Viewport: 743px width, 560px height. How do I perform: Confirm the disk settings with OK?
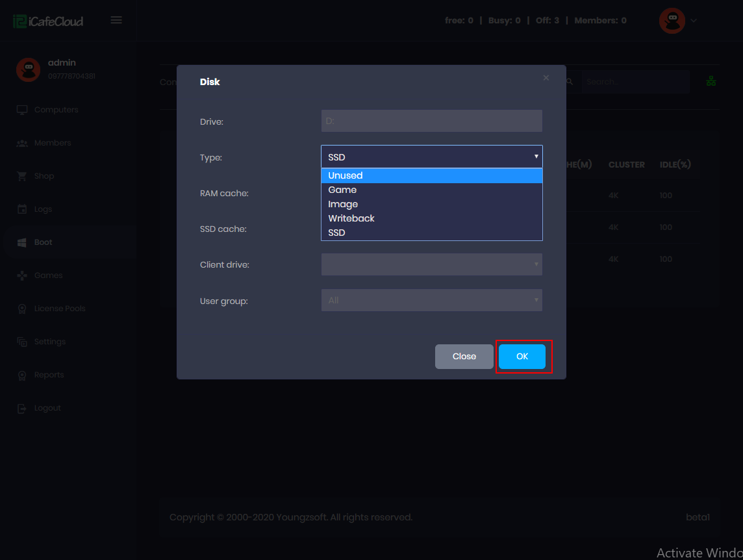[522, 356]
